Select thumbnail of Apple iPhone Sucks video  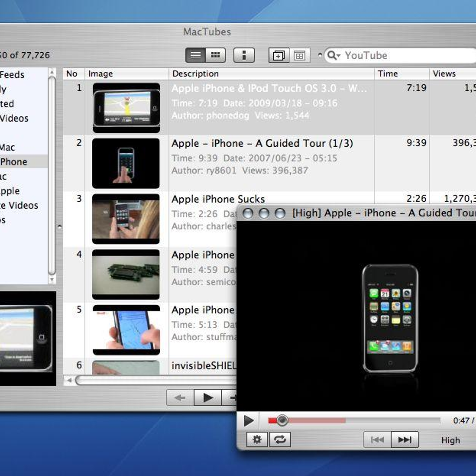pos(126,219)
